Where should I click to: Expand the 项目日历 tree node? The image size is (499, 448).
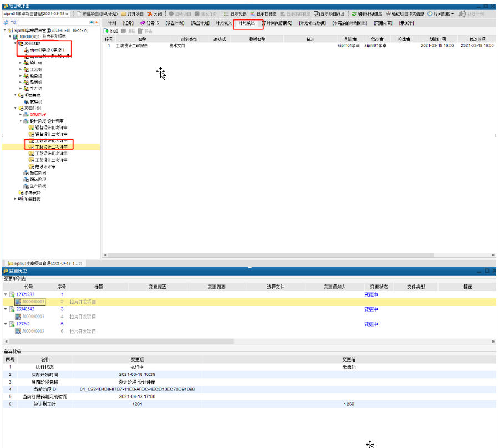[16, 198]
